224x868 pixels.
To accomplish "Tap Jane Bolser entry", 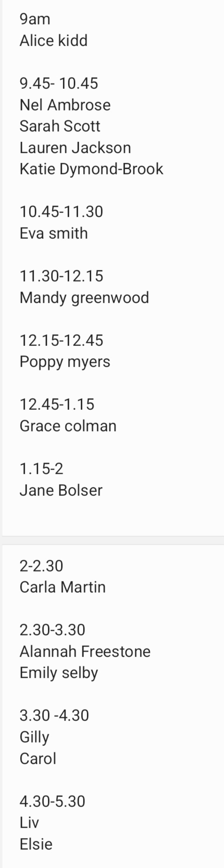I will (x=61, y=490).
